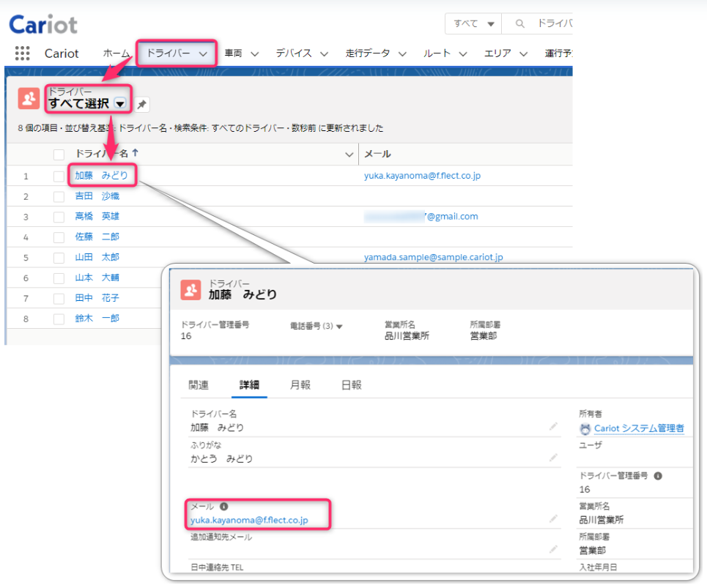Click the driver icon in list header
The width and height of the screenshot is (707, 588).
click(29, 98)
